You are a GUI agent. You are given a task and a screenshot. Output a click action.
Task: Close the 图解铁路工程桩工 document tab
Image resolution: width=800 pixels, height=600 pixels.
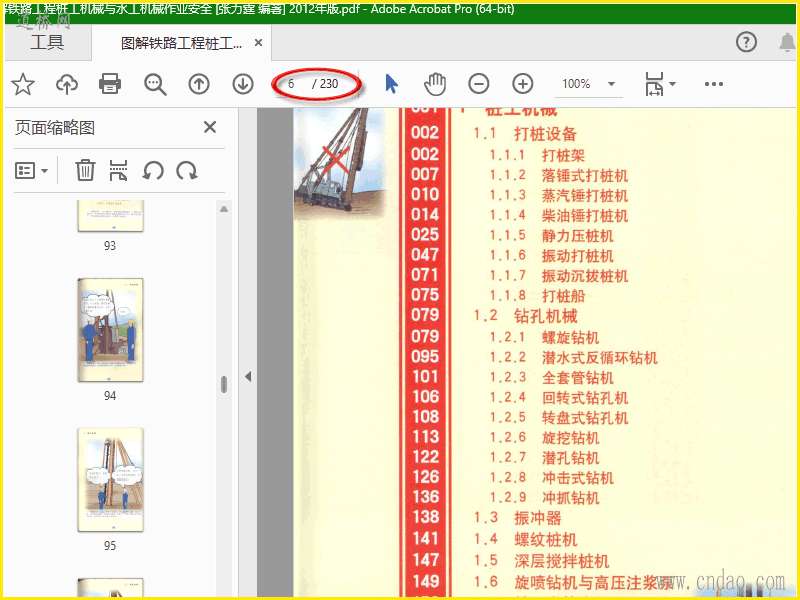click(x=258, y=43)
